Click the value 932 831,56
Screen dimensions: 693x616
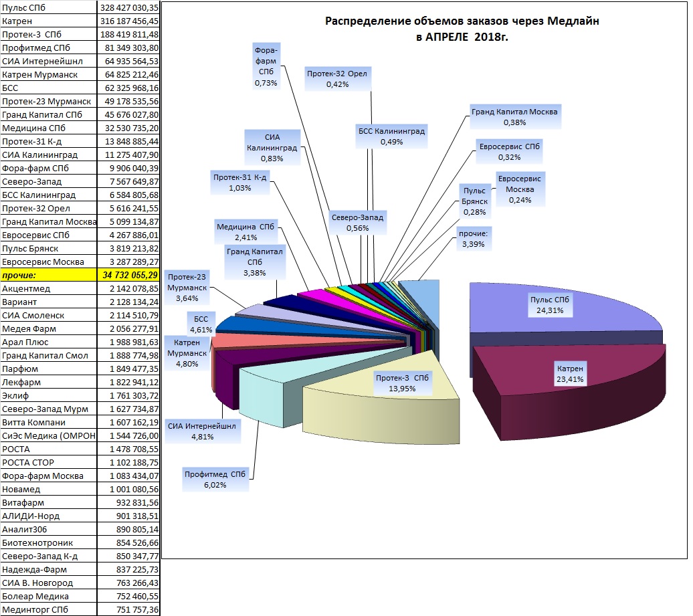[x=128, y=502]
